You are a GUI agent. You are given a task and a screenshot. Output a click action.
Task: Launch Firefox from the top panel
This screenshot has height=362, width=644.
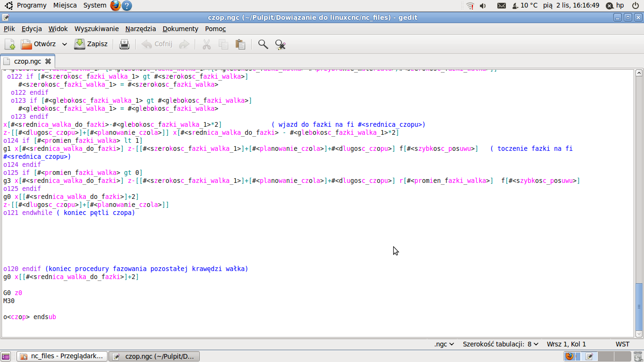coord(116,6)
